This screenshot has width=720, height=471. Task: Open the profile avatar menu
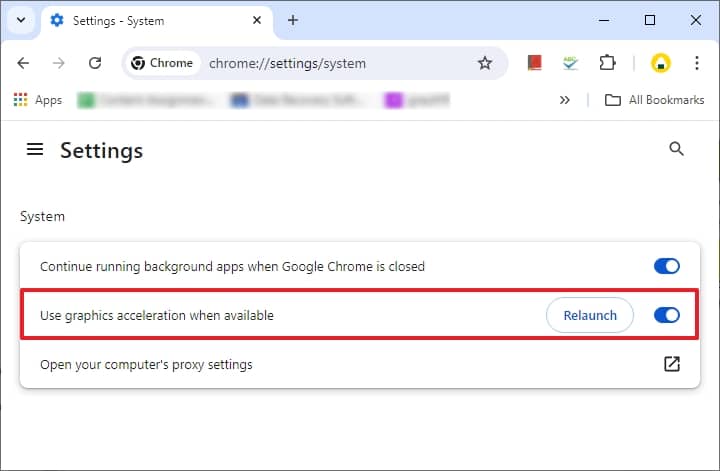pos(661,63)
